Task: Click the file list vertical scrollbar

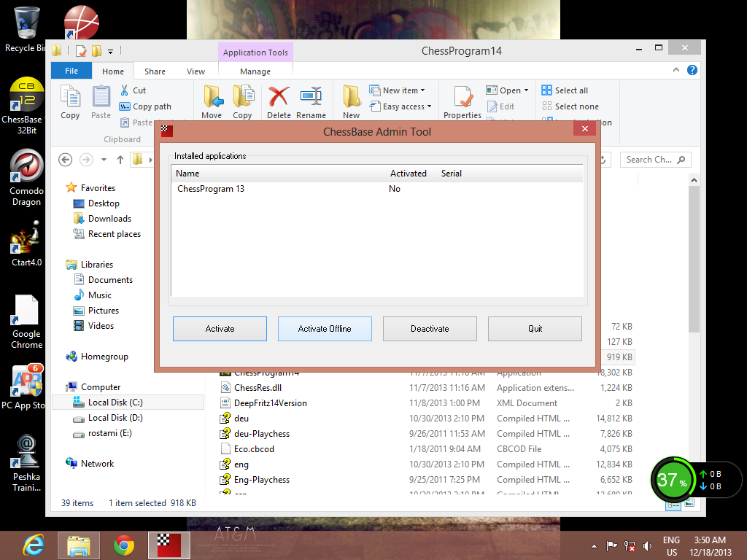Action: tap(694, 259)
